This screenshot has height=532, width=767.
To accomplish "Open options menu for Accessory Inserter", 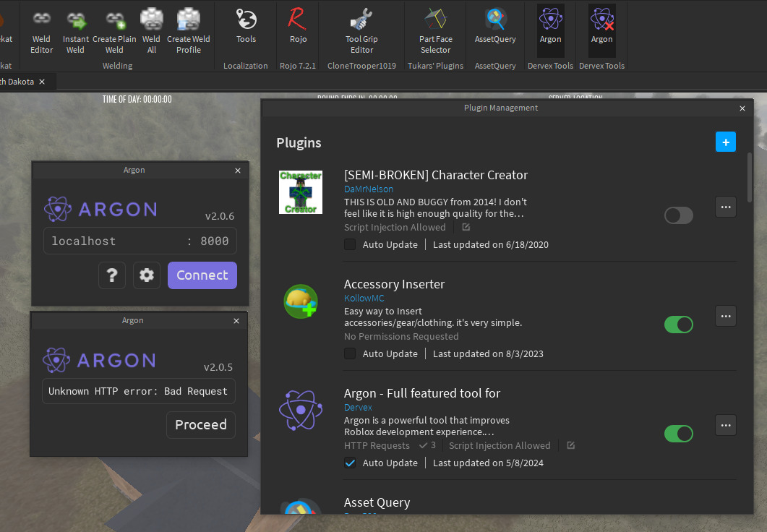I will (725, 316).
